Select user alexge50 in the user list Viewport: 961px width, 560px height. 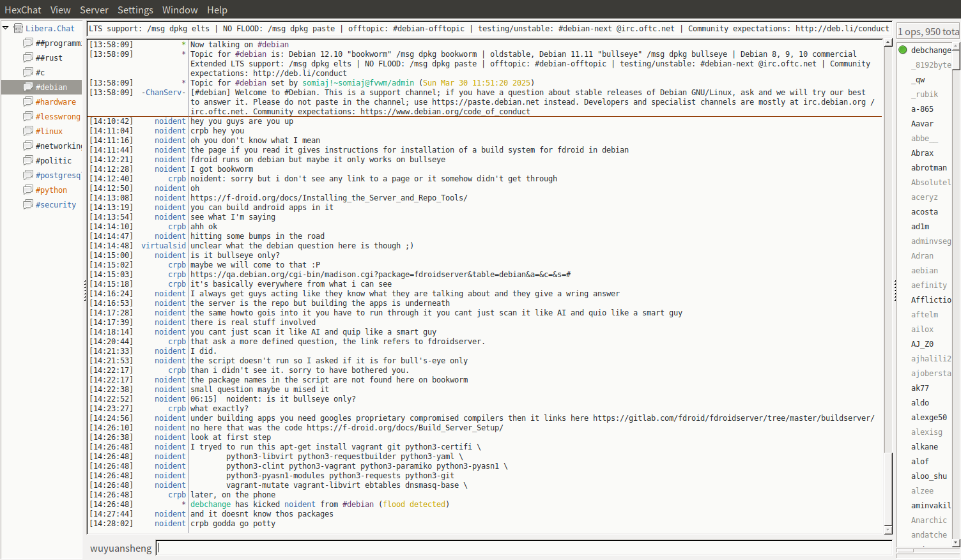coord(929,418)
